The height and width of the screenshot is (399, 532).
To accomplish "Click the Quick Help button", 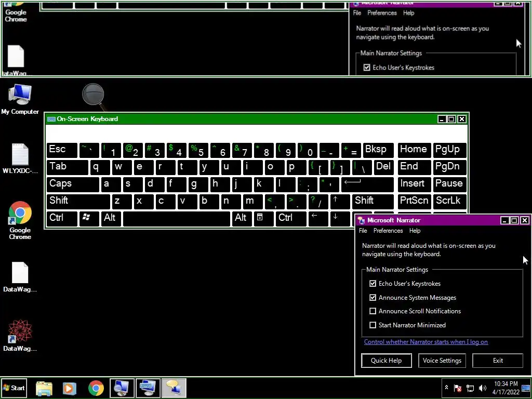I will [387, 361].
